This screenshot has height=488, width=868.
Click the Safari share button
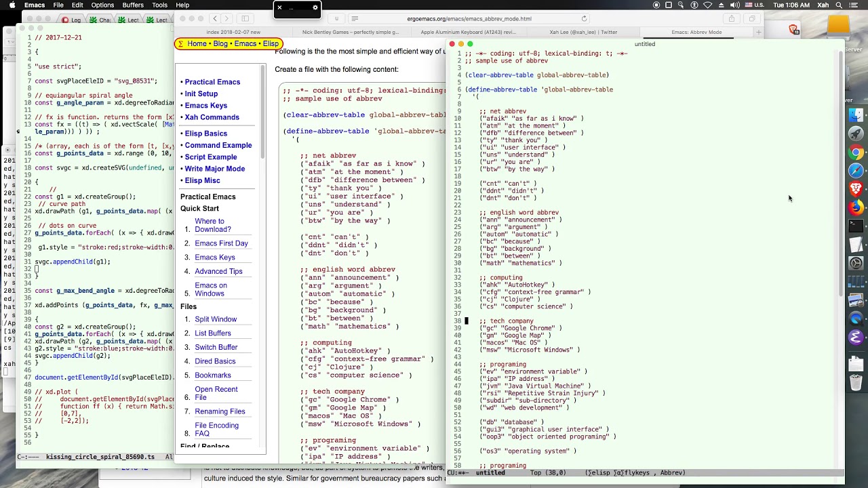coord(731,19)
